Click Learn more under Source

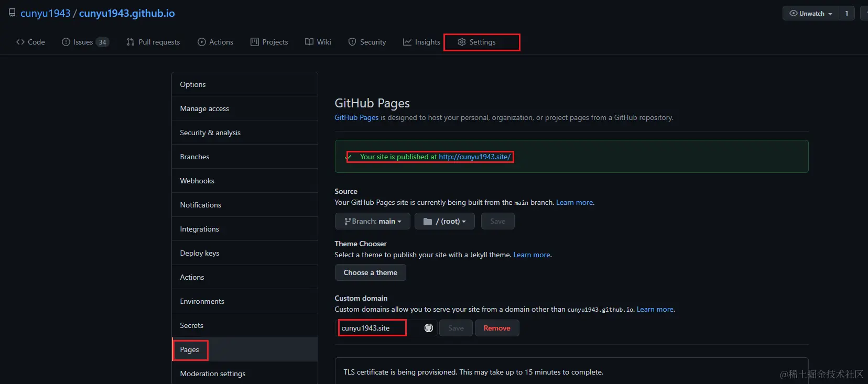(x=574, y=202)
